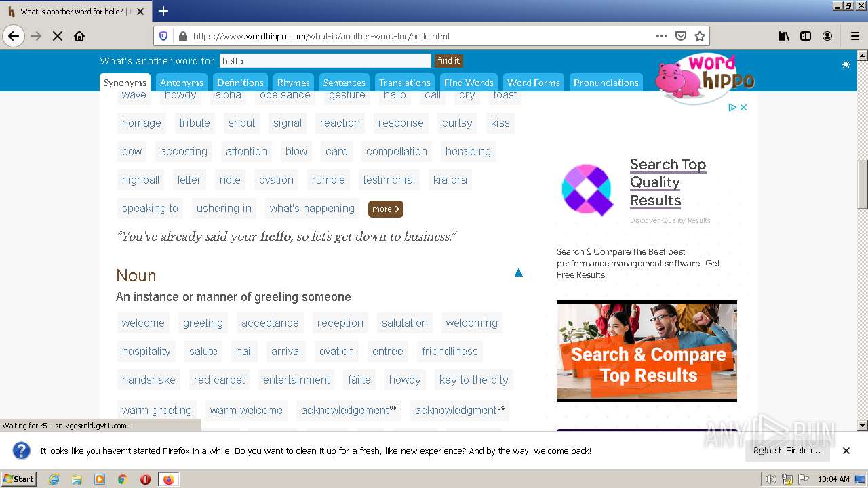868x488 pixels.
Task: Open the Pronunciations tab
Action: pyautogui.click(x=606, y=83)
